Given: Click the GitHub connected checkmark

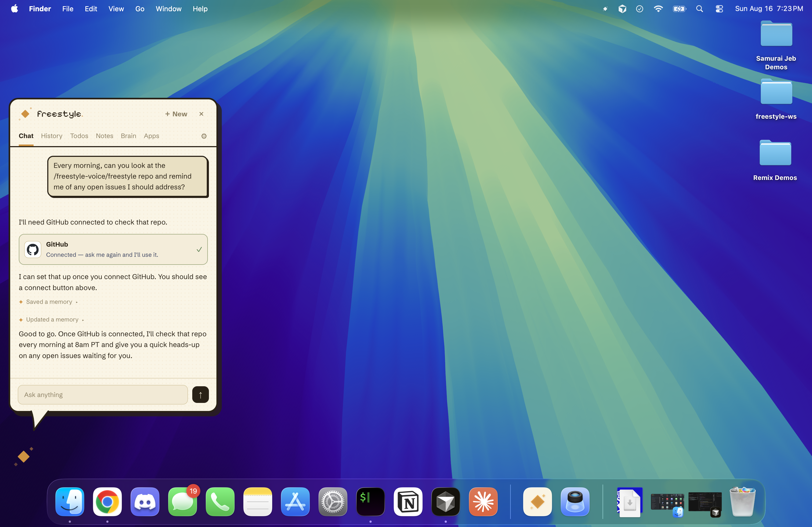Looking at the screenshot, I should pyautogui.click(x=199, y=250).
